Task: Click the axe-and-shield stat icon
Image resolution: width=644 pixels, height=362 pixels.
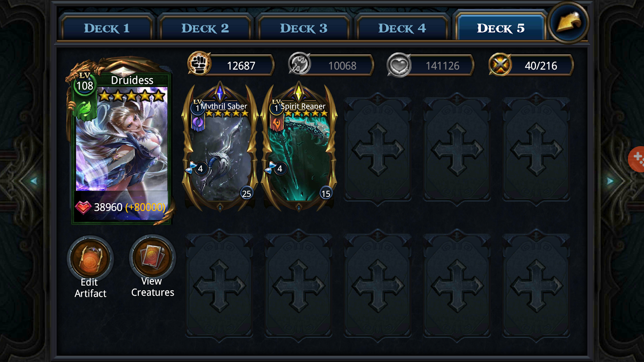Action: click(x=299, y=64)
